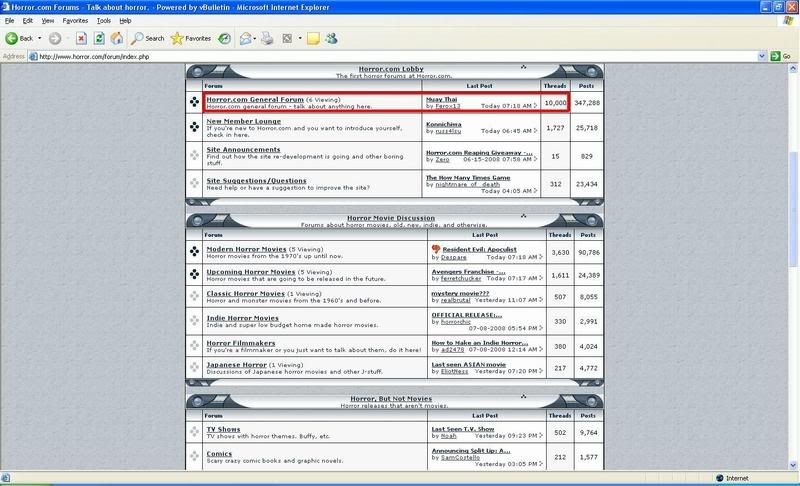Viewport: 800px width, 486px height.
Task: Click the yellow note Discuss icon
Action: point(313,38)
